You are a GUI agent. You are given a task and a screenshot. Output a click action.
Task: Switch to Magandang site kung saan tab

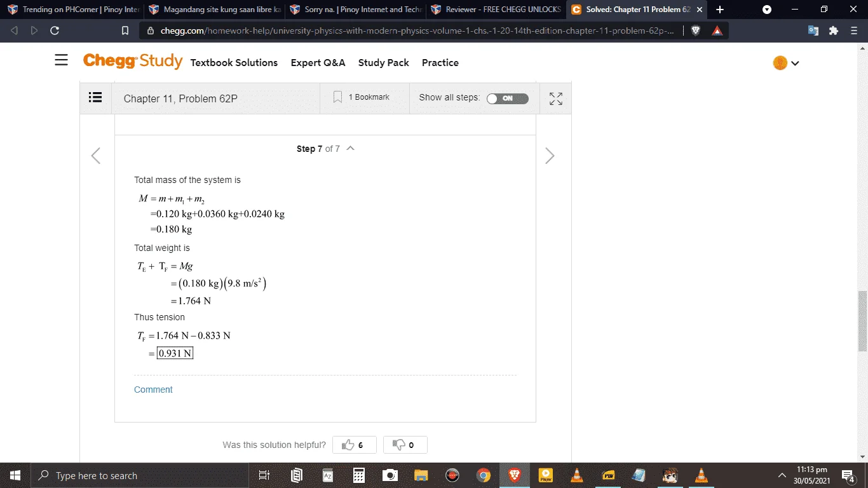[215, 10]
